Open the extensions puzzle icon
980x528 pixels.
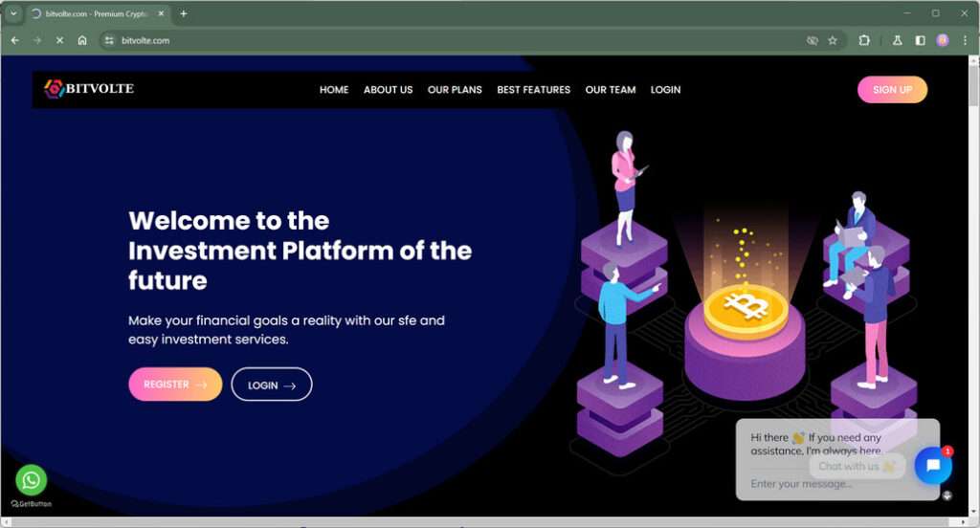pos(864,40)
